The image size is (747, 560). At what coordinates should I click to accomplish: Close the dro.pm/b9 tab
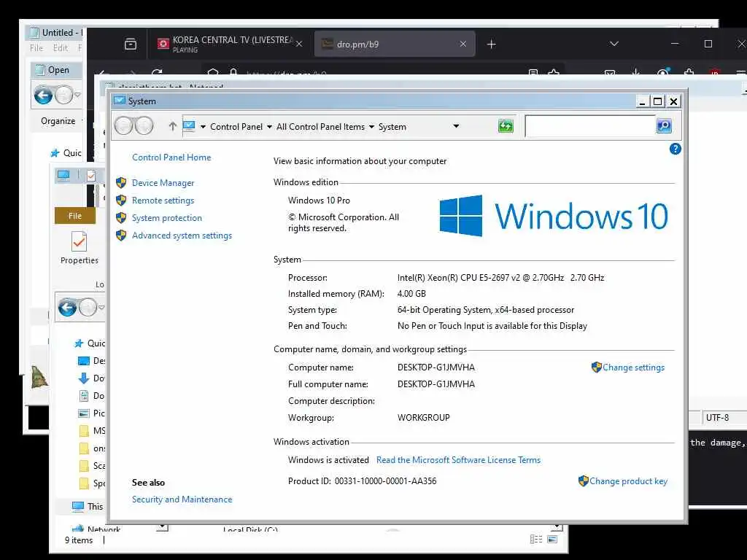[463, 44]
